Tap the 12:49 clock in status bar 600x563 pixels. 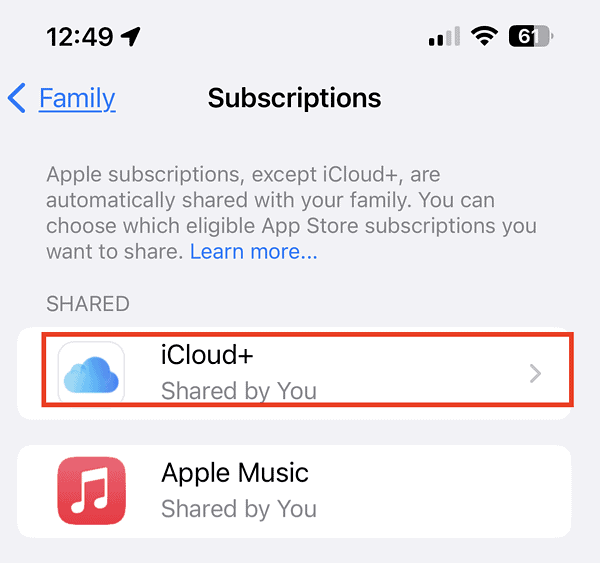(80, 37)
